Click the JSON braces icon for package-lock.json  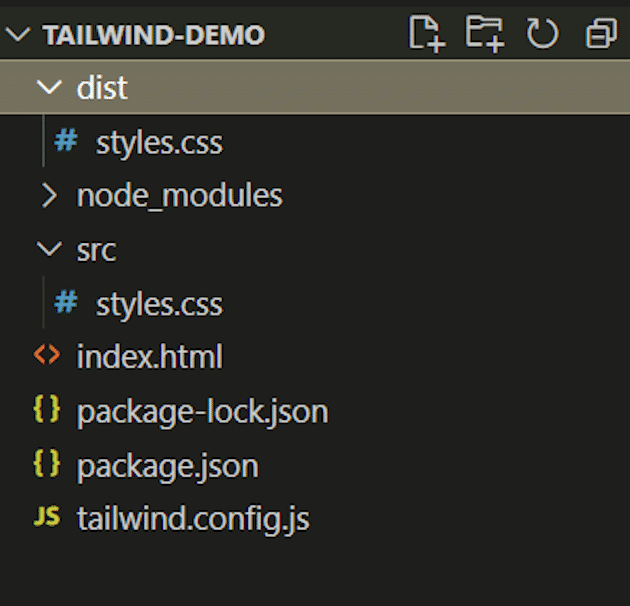[47, 410]
